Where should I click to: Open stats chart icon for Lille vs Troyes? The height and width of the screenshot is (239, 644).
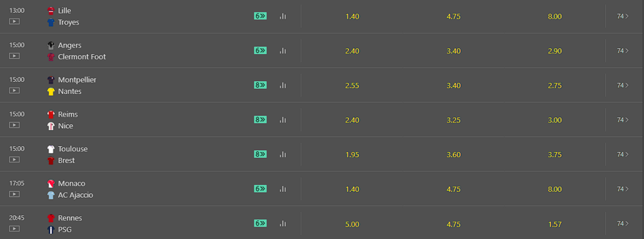(x=283, y=16)
